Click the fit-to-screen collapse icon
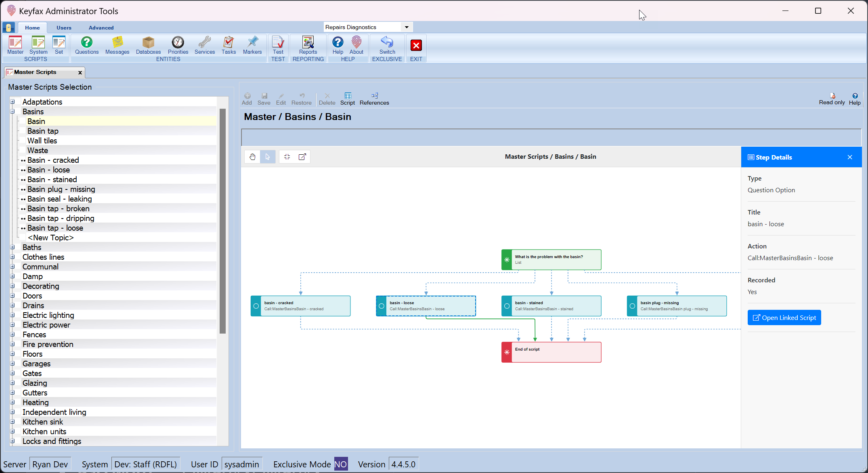Viewport: 868px width, 473px height. click(x=287, y=157)
